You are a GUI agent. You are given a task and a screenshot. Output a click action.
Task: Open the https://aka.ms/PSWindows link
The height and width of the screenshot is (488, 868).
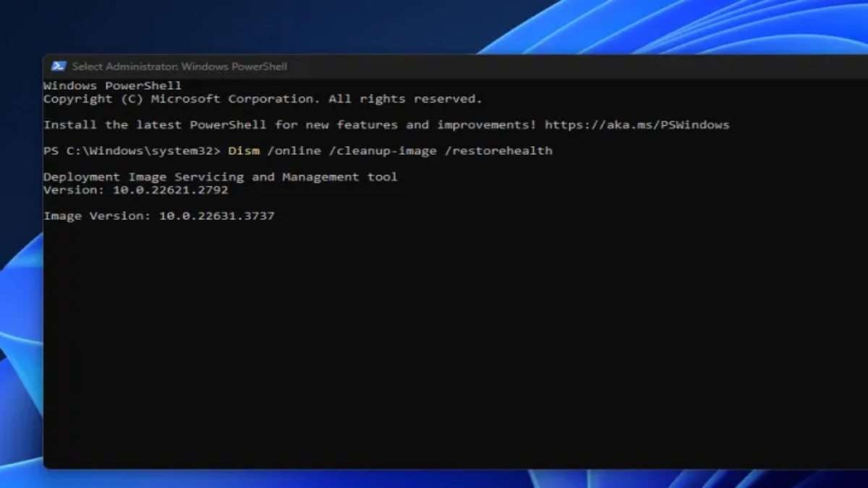[x=637, y=125]
